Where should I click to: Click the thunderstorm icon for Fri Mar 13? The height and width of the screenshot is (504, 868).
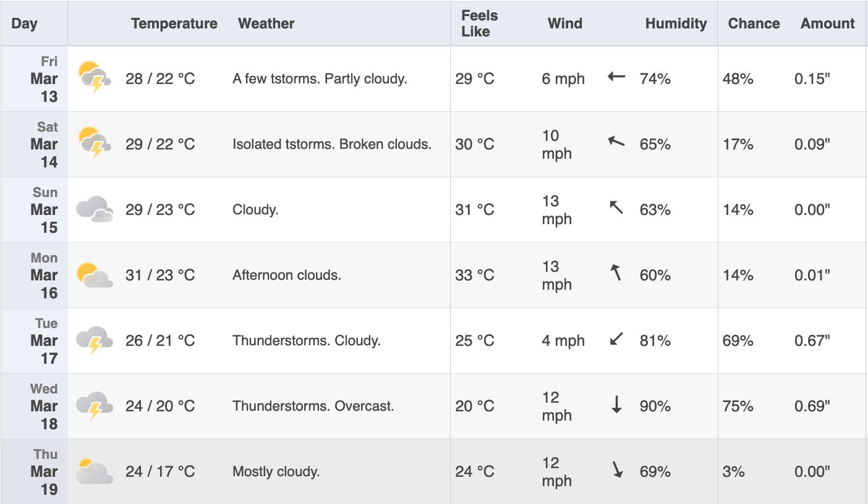(95, 78)
